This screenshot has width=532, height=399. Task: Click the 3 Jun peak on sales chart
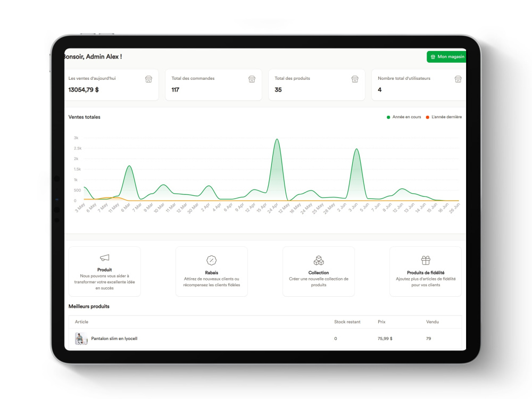click(x=356, y=149)
